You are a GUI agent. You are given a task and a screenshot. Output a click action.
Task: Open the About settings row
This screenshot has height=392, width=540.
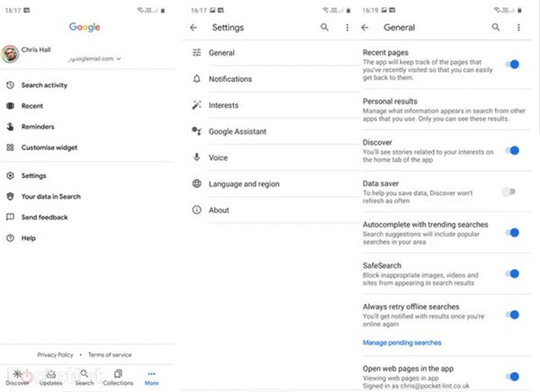point(270,210)
